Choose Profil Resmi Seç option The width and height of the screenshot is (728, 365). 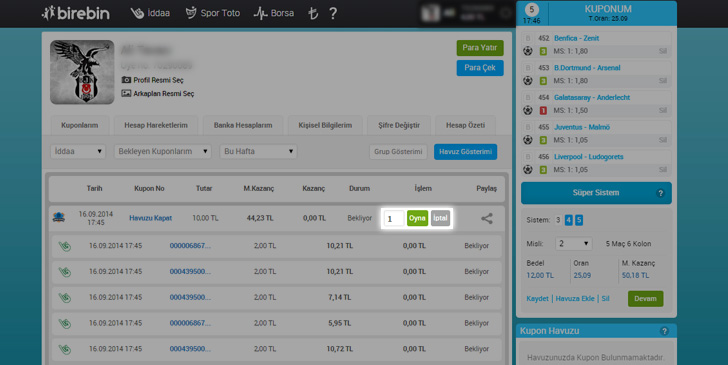tap(152, 80)
